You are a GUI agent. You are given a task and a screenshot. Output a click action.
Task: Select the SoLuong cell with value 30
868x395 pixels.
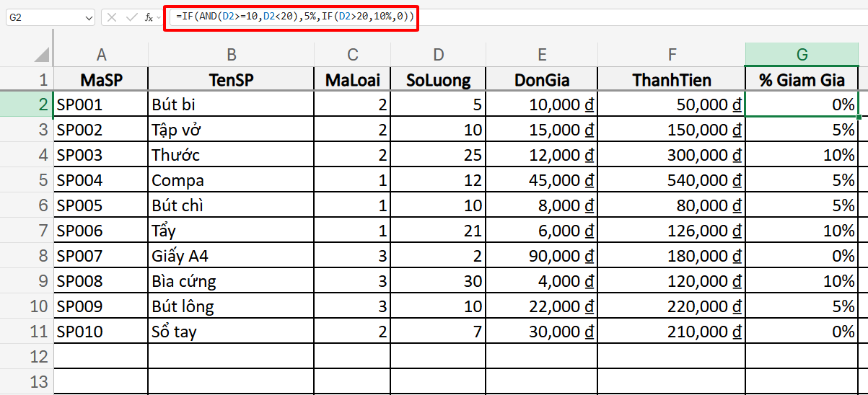coord(439,281)
